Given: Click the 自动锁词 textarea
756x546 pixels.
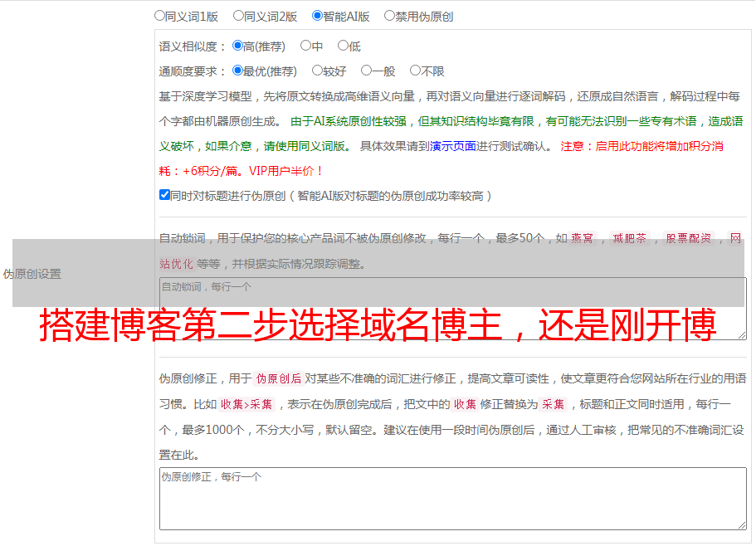Looking at the screenshot, I should click(x=453, y=309).
